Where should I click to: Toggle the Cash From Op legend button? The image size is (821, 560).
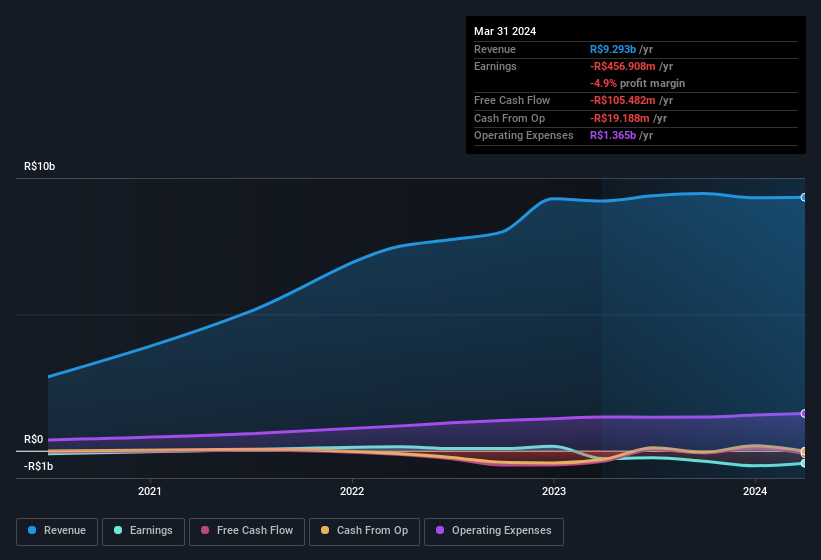(x=364, y=531)
